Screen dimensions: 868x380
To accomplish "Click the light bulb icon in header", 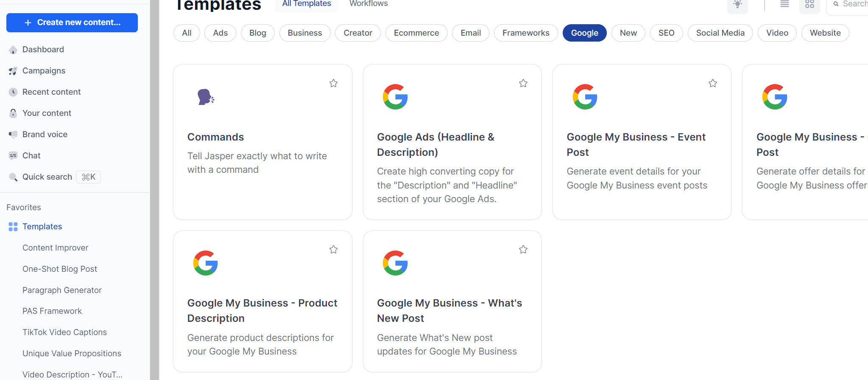I will click(x=737, y=4).
